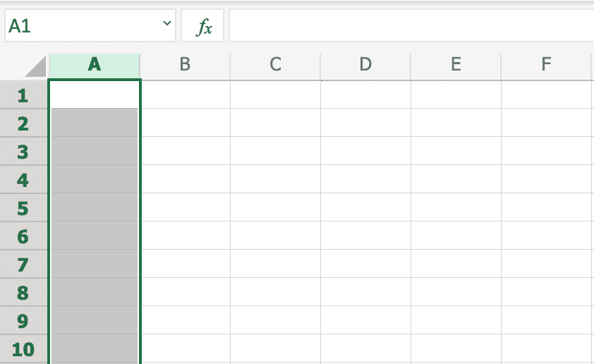Click cell C4

point(275,179)
